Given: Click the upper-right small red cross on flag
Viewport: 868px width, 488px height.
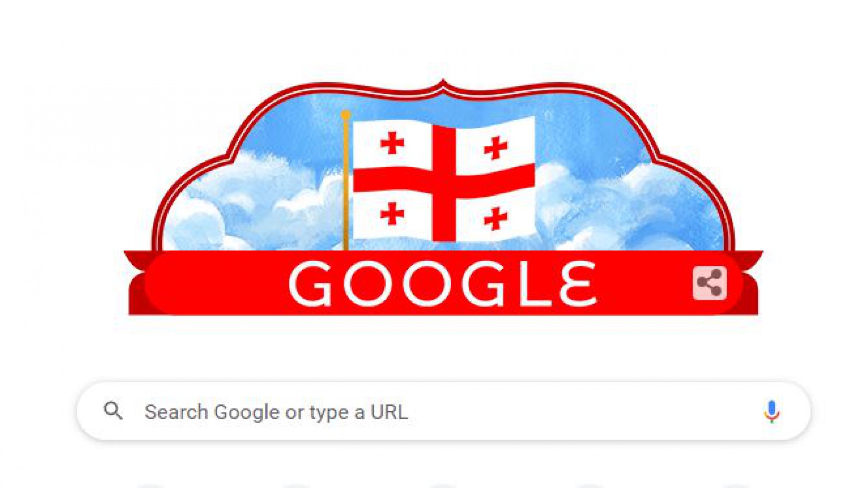Looking at the screenshot, I should pyautogui.click(x=496, y=147).
